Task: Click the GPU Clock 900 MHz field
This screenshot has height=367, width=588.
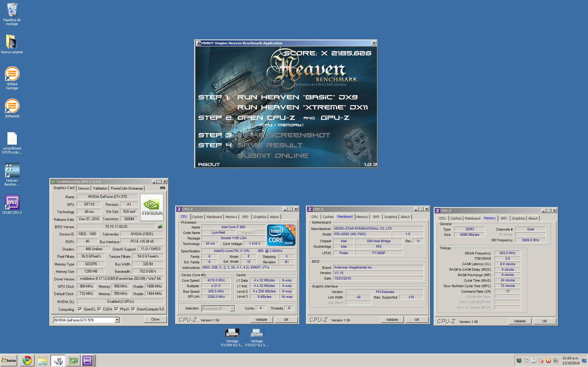Action: [x=86, y=286]
